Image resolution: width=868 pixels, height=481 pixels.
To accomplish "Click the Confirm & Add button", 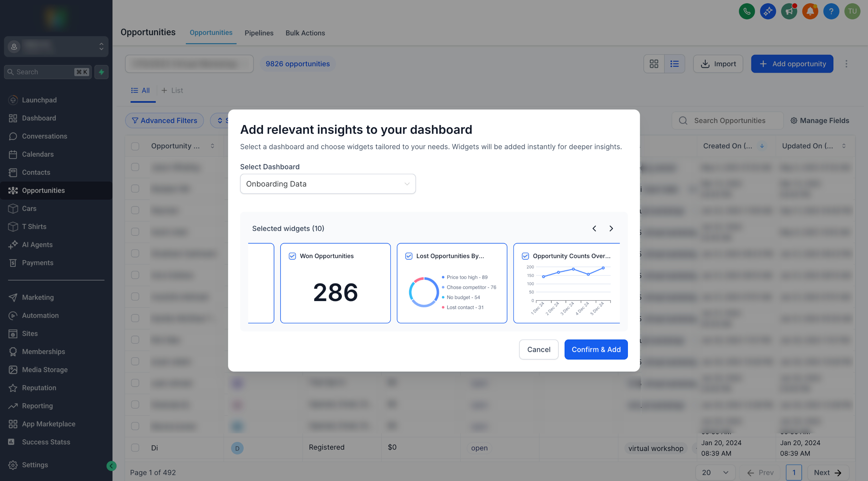I will coord(596,349).
